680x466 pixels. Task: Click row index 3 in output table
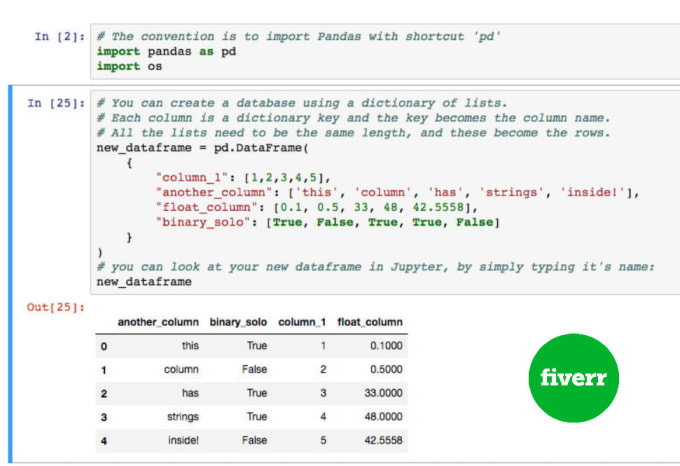click(x=104, y=417)
